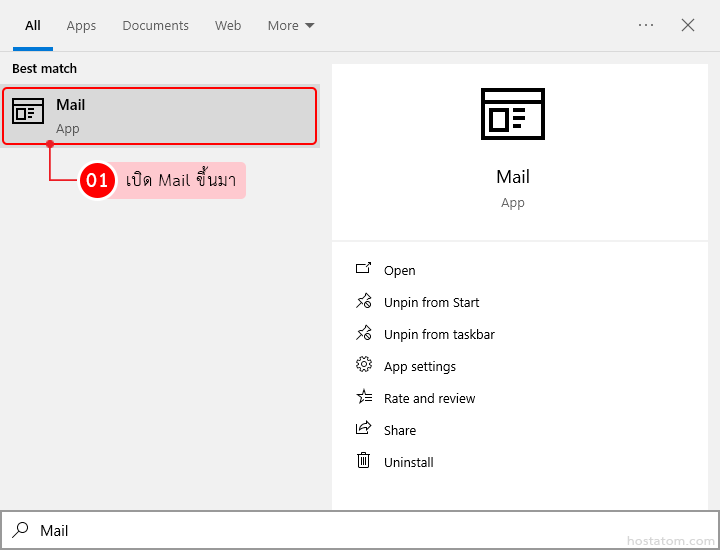
Task: Switch to the Documents tab
Action: coord(155,26)
